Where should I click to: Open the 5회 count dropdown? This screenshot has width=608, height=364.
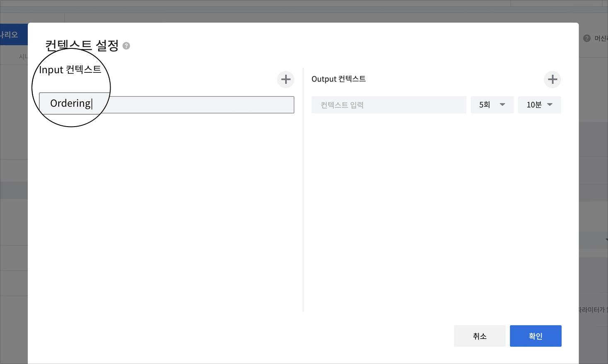(492, 105)
